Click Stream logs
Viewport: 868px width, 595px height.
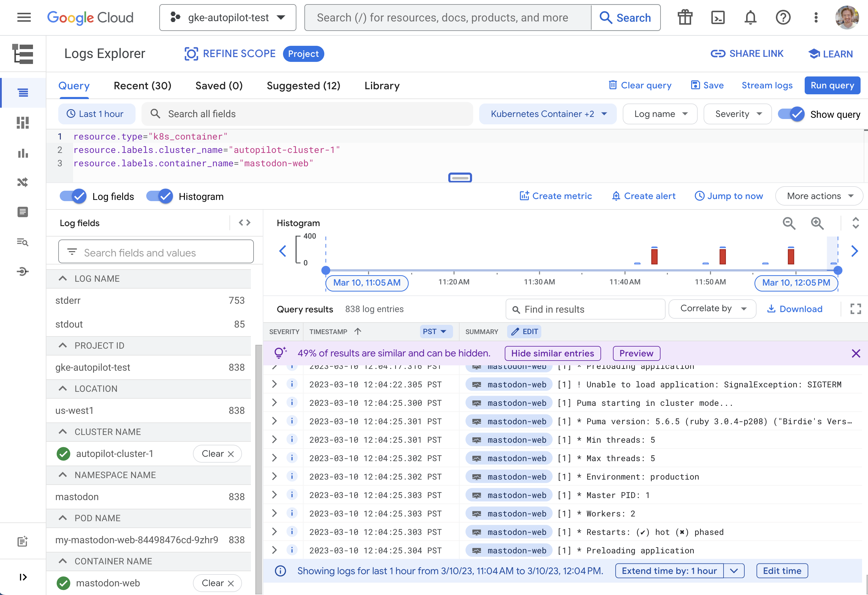767,85
